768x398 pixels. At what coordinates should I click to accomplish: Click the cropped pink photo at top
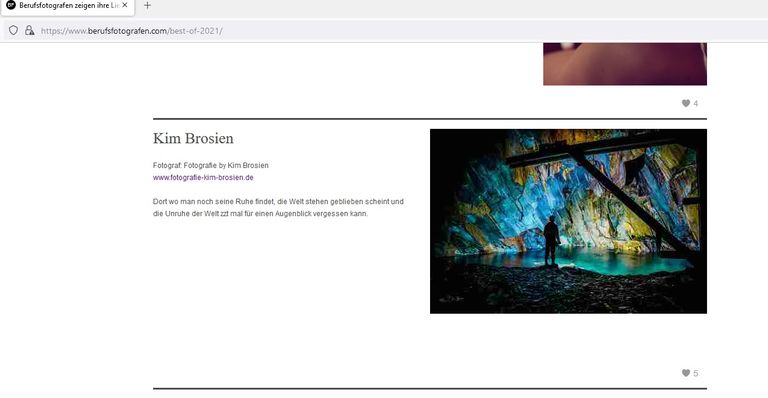click(625, 64)
